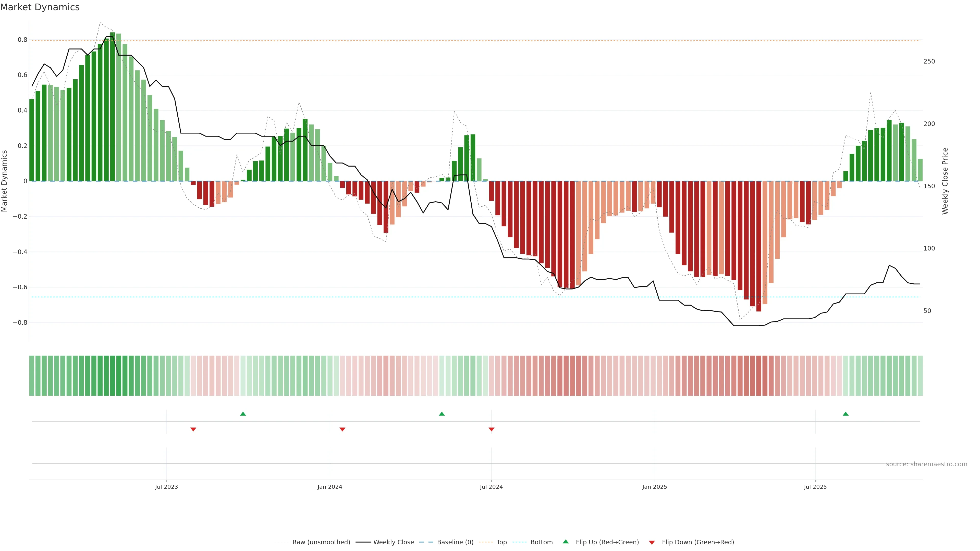Click the green flip-up marker after Jul 2025
980x551 pixels.
(x=846, y=414)
